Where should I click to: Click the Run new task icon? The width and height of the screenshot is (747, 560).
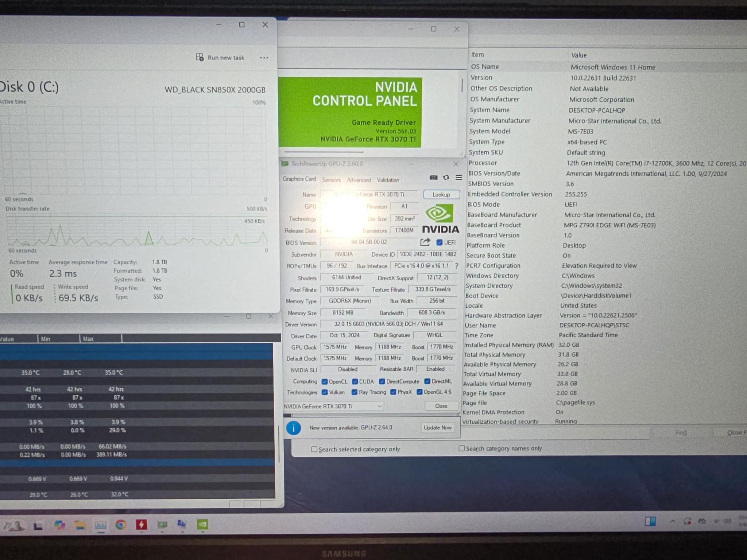pos(200,57)
